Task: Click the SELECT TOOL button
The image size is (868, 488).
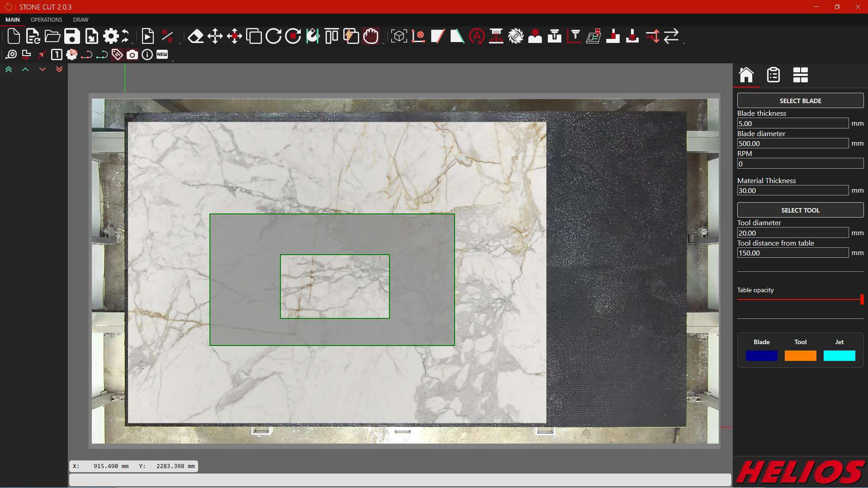Action: click(x=800, y=210)
